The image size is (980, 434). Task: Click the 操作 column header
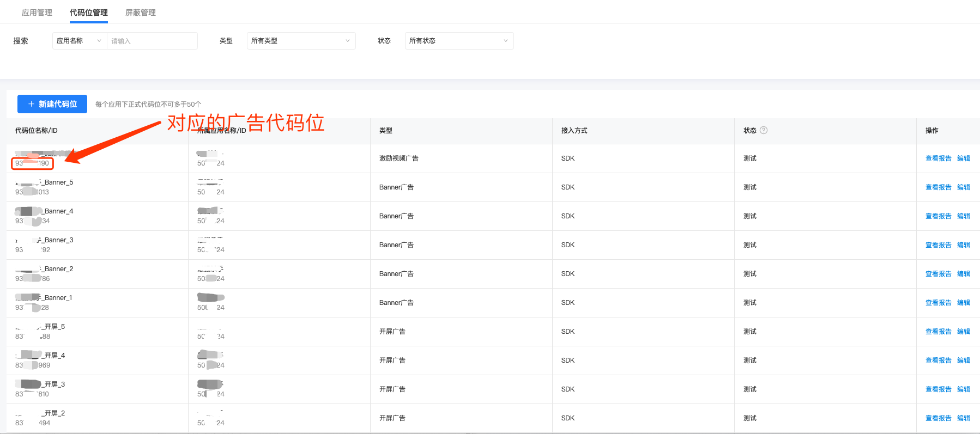(932, 131)
